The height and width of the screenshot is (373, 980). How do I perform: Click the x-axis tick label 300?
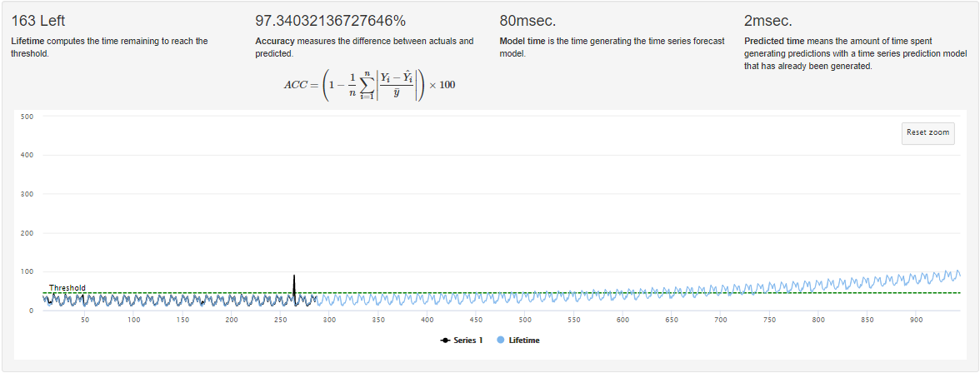pyautogui.click(x=329, y=320)
